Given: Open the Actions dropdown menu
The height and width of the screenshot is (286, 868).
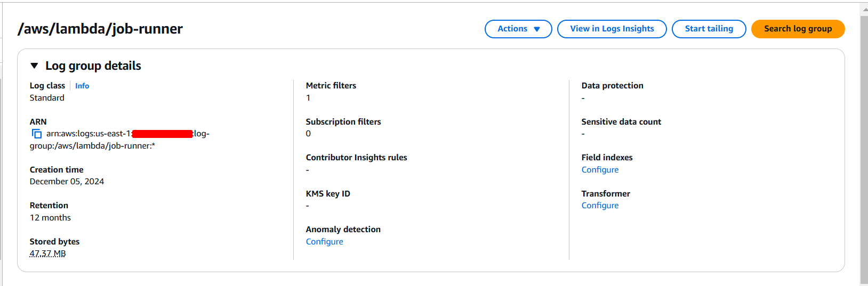Looking at the screenshot, I should [x=518, y=29].
